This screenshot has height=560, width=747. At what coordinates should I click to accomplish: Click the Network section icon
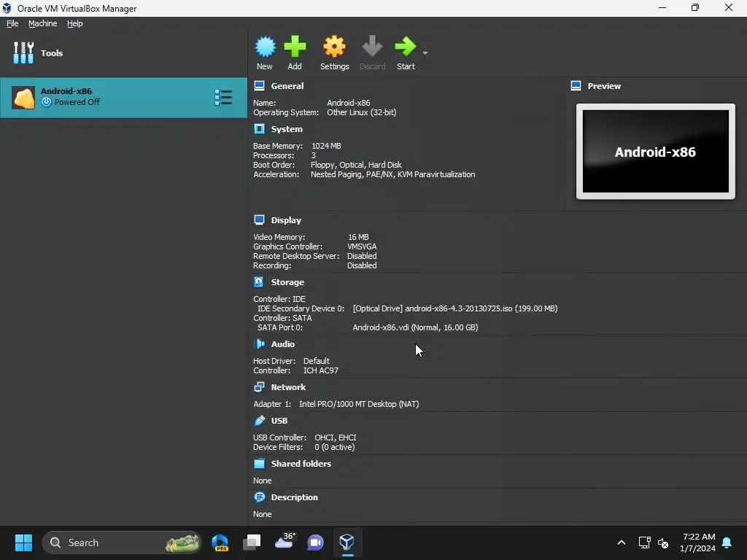click(259, 387)
